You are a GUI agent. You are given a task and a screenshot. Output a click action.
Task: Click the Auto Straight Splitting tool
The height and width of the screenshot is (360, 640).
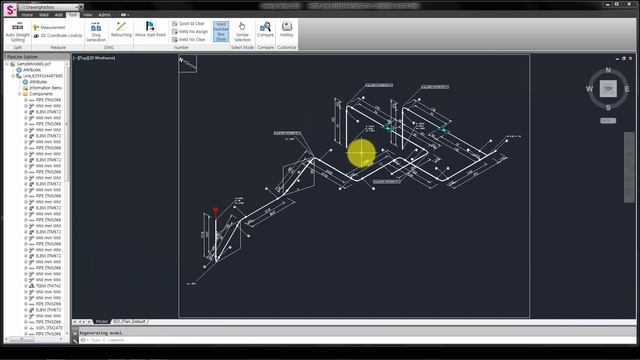point(18,32)
